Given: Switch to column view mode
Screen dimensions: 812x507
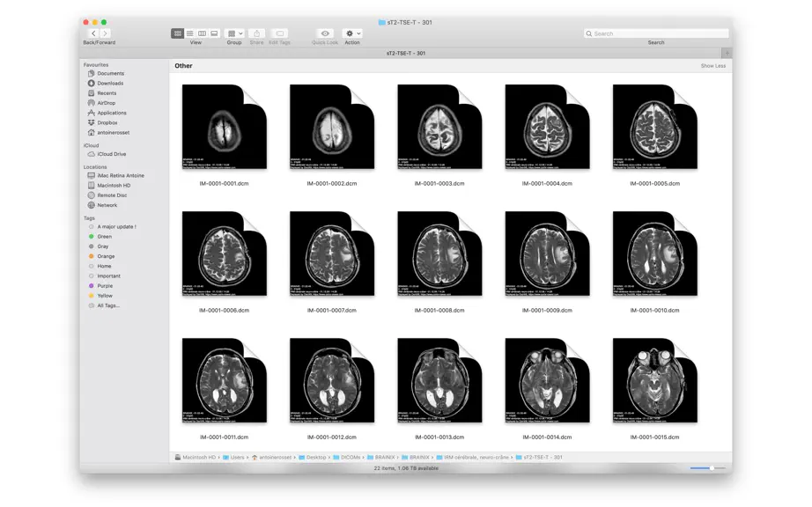Looking at the screenshot, I should [x=202, y=33].
